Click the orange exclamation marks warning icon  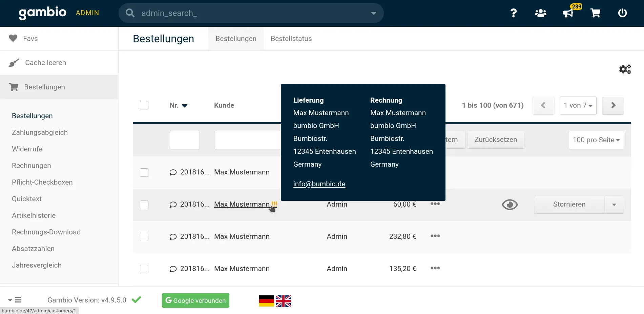click(x=274, y=204)
